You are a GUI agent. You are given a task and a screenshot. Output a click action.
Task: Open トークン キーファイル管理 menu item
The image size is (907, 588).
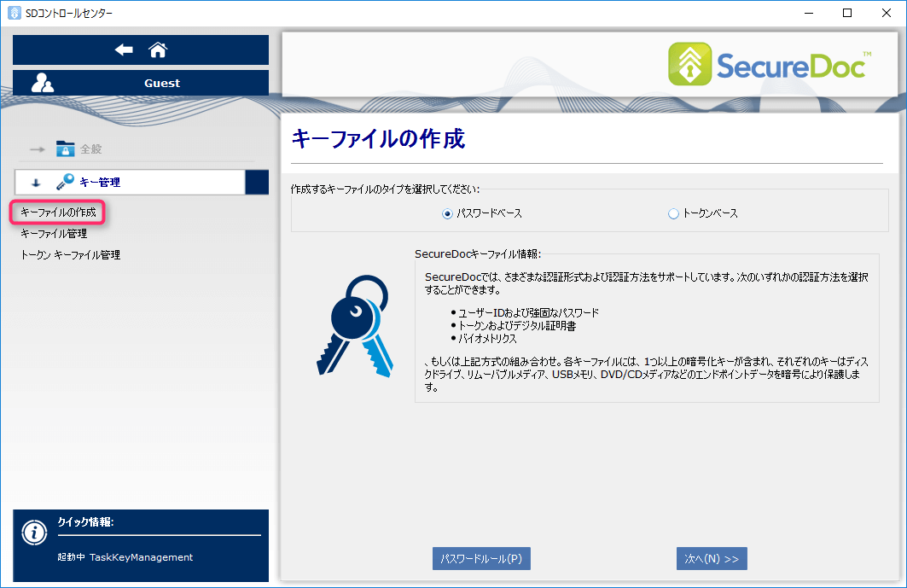click(x=70, y=254)
